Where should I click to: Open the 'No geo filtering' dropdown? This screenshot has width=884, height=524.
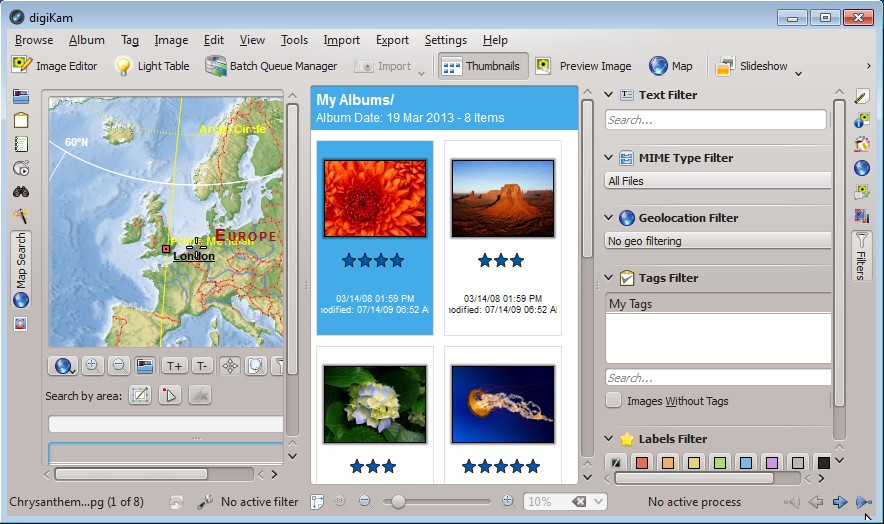pos(718,241)
